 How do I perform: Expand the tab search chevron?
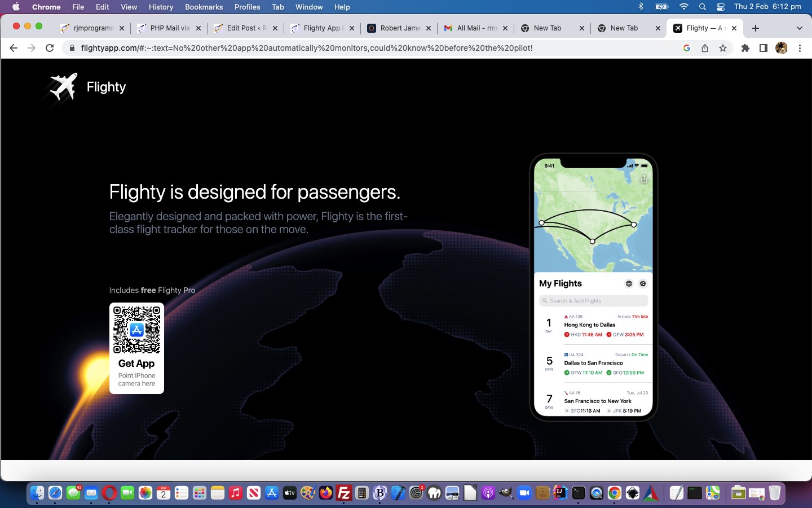(x=799, y=28)
